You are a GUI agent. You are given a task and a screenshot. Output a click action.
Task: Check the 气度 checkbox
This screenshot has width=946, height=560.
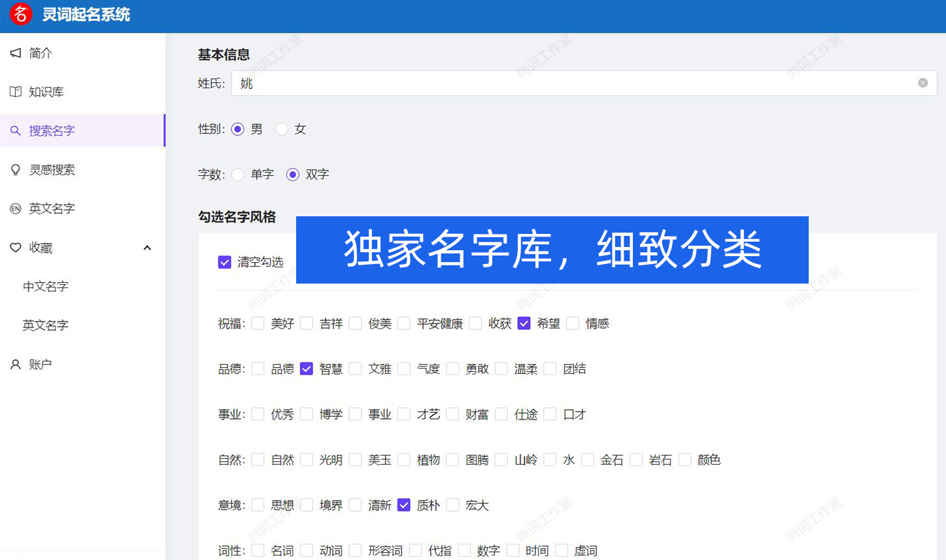point(404,369)
